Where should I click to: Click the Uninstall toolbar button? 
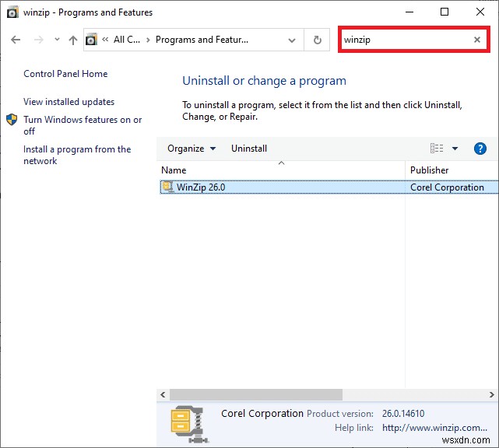coord(249,149)
